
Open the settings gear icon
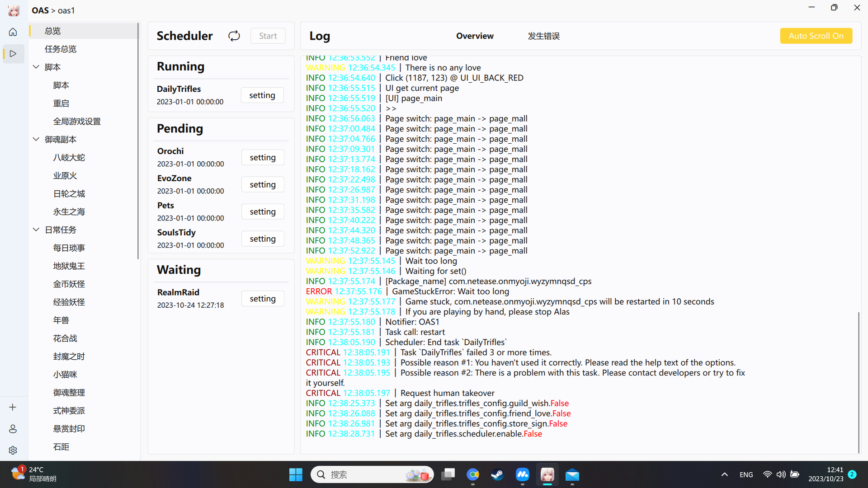13,450
